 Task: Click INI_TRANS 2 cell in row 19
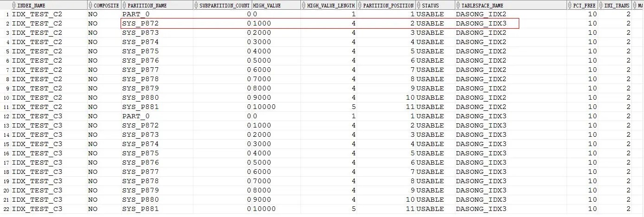615,181
